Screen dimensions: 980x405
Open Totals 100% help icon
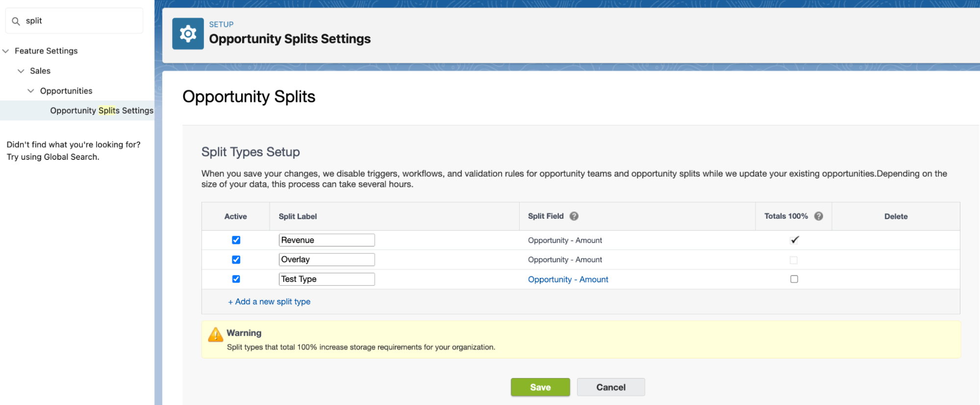point(819,216)
